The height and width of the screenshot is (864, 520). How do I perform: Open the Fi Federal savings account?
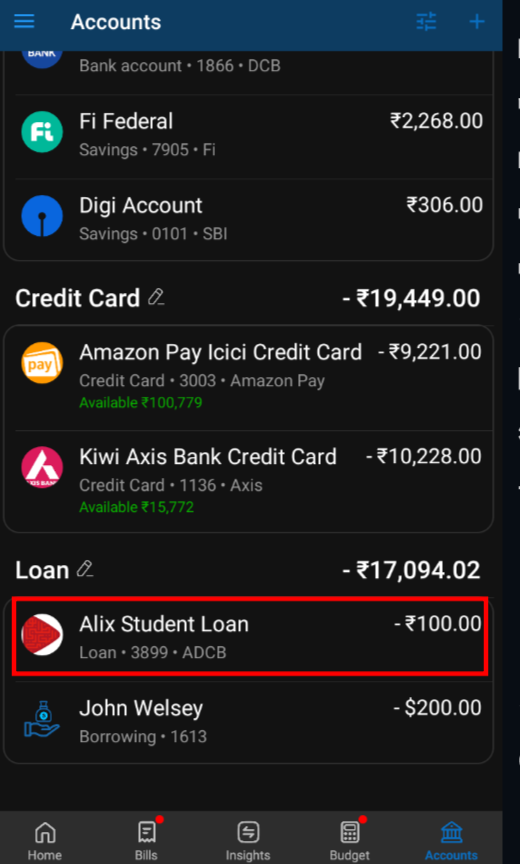pos(249,136)
